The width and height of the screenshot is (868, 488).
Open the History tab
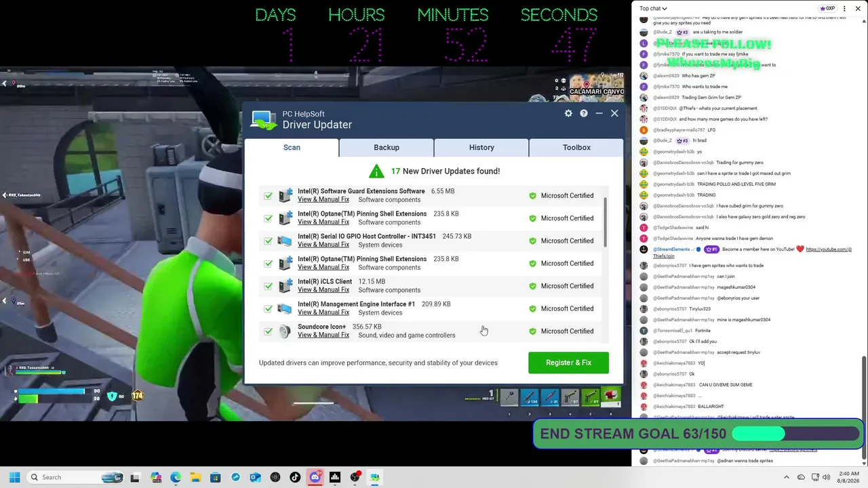(481, 147)
